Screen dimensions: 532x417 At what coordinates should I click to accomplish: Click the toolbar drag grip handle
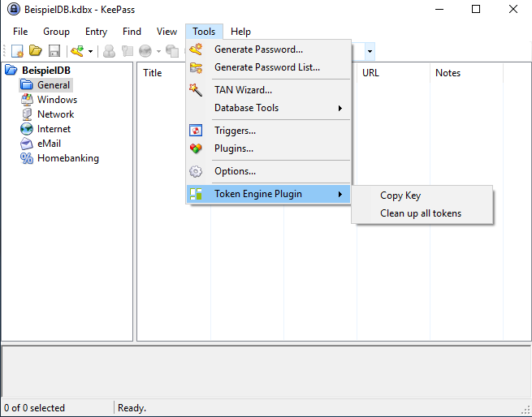coord(4,51)
